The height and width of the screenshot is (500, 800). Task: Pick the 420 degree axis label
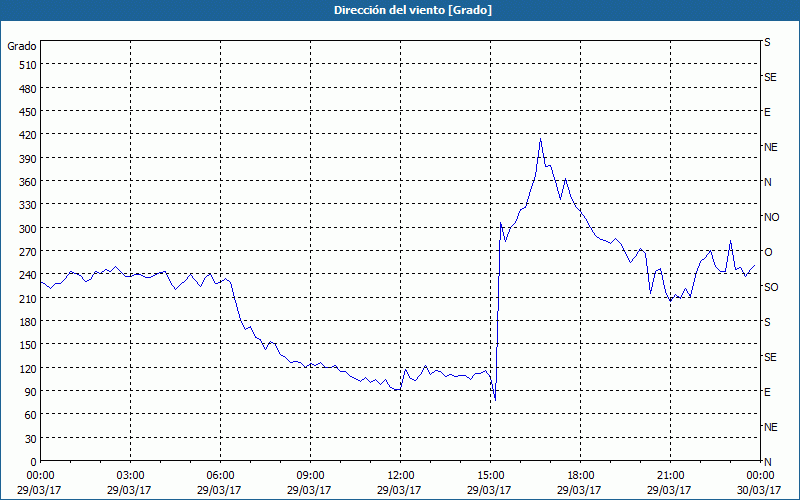point(28,135)
